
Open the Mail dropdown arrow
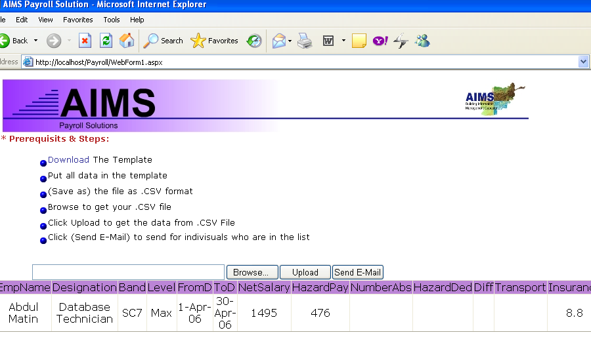290,41
